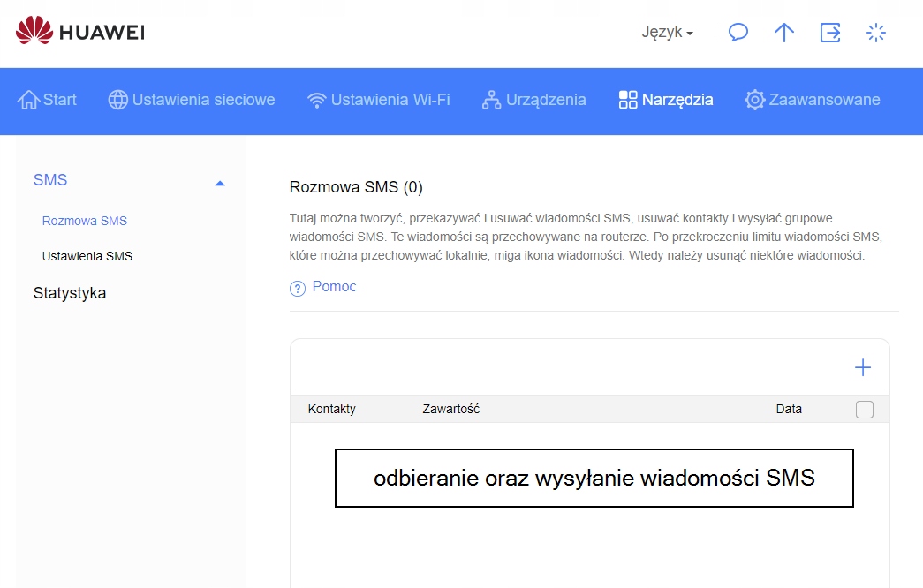Image resolution: width=923 pixels, height=588 pixels.
Task: Click the Start home icon
Action: [29, 100]
